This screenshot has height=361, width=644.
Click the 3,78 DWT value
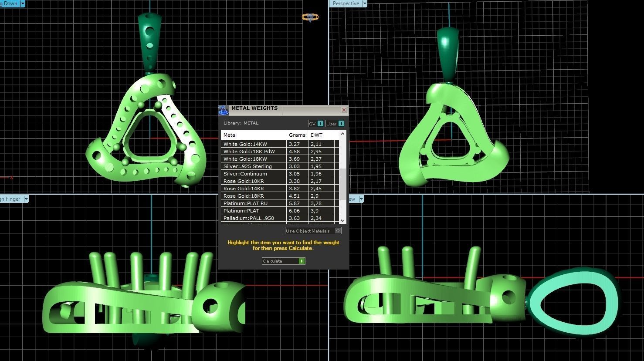[316, 203]
